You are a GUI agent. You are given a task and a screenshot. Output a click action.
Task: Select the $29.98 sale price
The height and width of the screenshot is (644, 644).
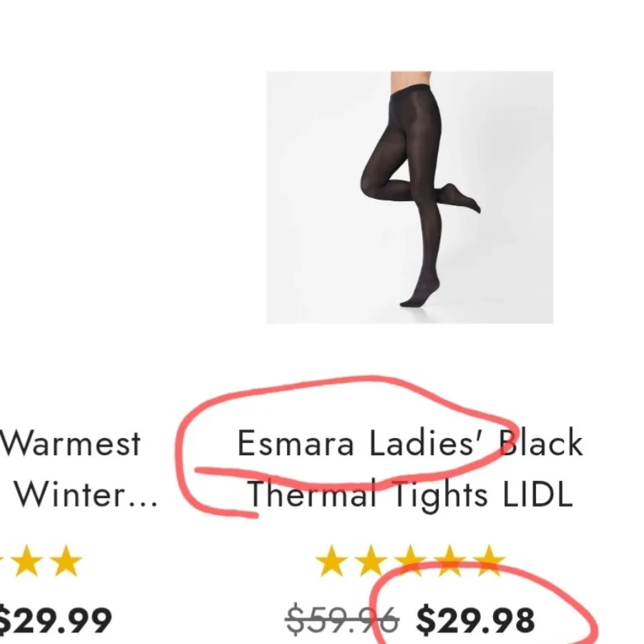(x=475, y=620)
